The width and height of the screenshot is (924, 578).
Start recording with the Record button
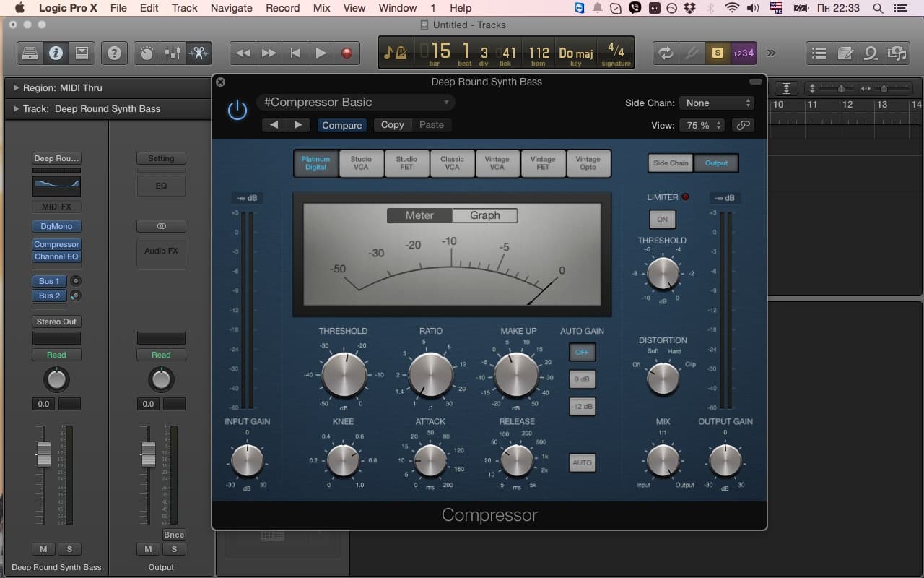347,53
